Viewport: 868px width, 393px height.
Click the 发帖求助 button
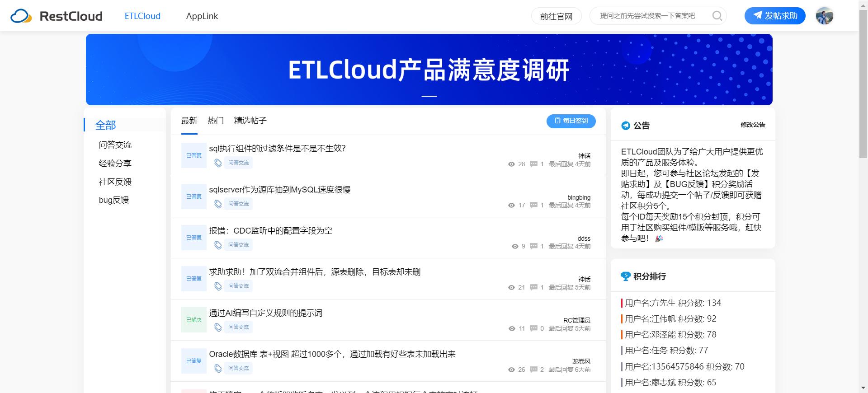775,16
